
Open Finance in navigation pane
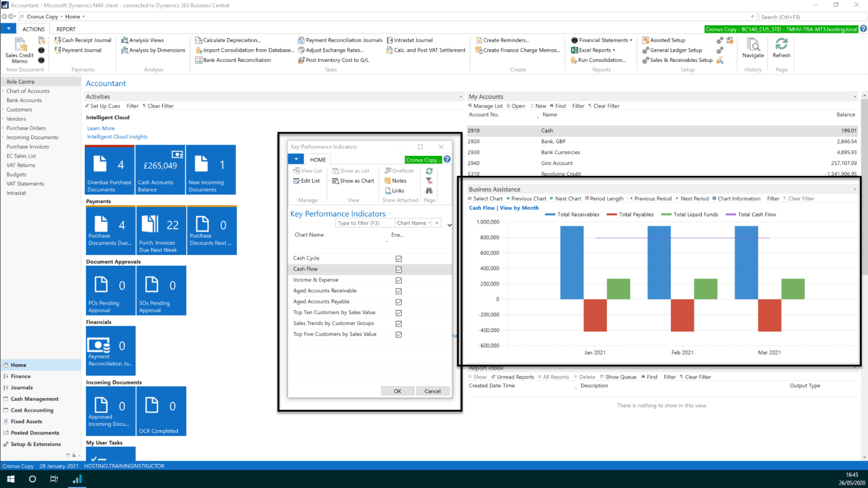tap(21, 376)
